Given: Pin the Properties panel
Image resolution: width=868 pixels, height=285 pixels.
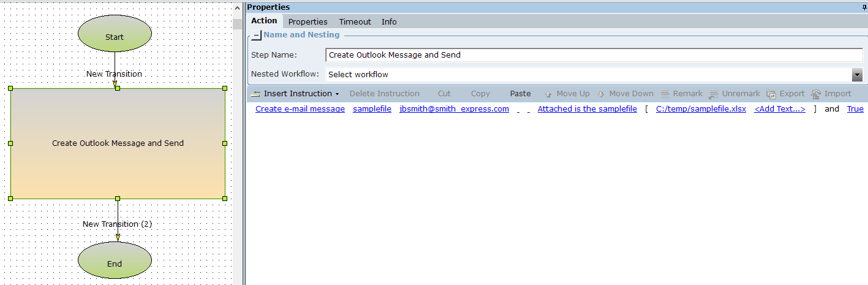Looking at the screenshot, I should click(x=864, y=7).
